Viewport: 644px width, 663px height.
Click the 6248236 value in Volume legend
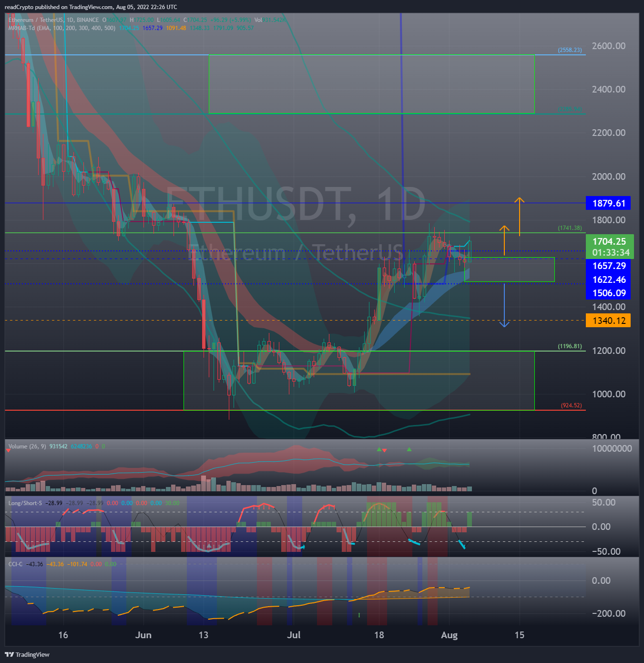point(81,446)
